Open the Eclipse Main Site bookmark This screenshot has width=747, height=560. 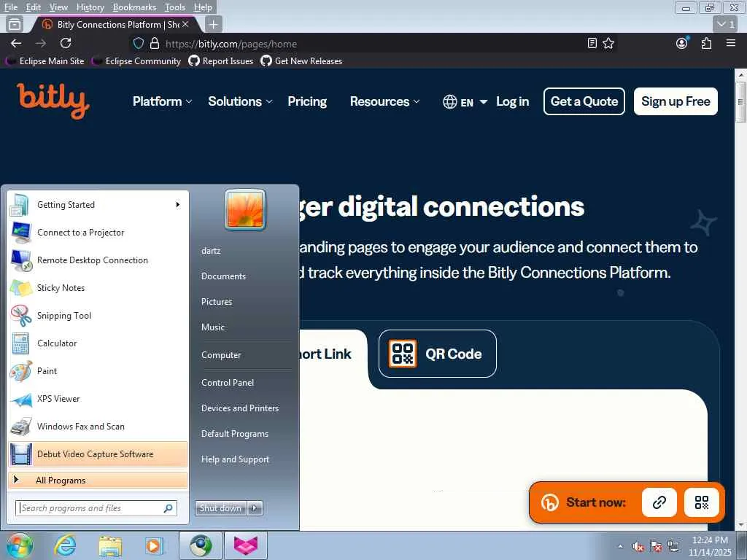tap(44, 61)
